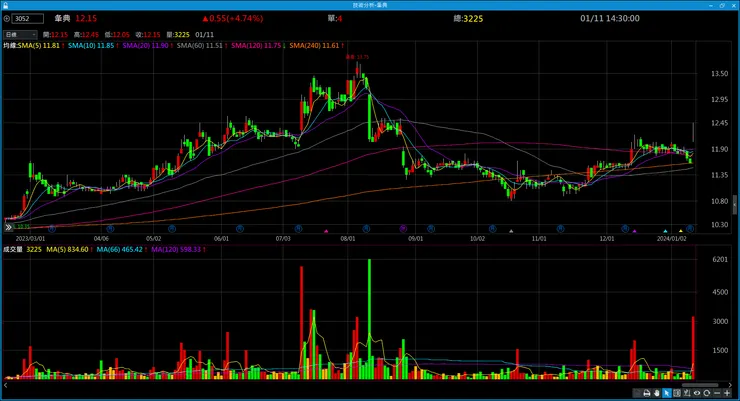
Task: Zoom in chart with plus button
Action: (x=727, y=393)
